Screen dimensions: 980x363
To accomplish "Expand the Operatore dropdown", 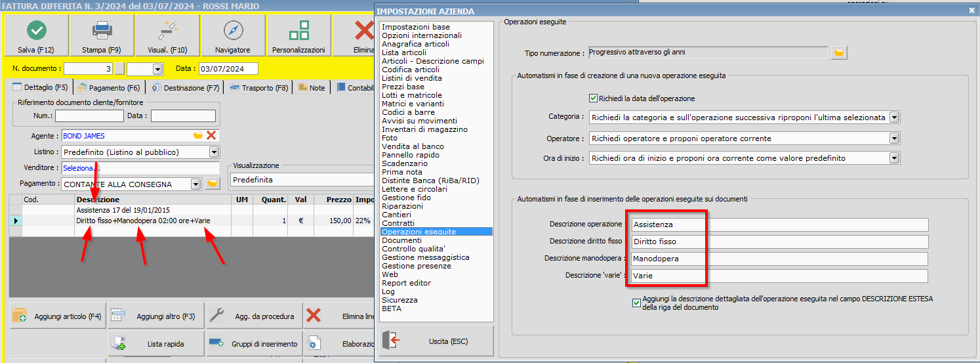I will pyautogui.click(x=894, y=139).
